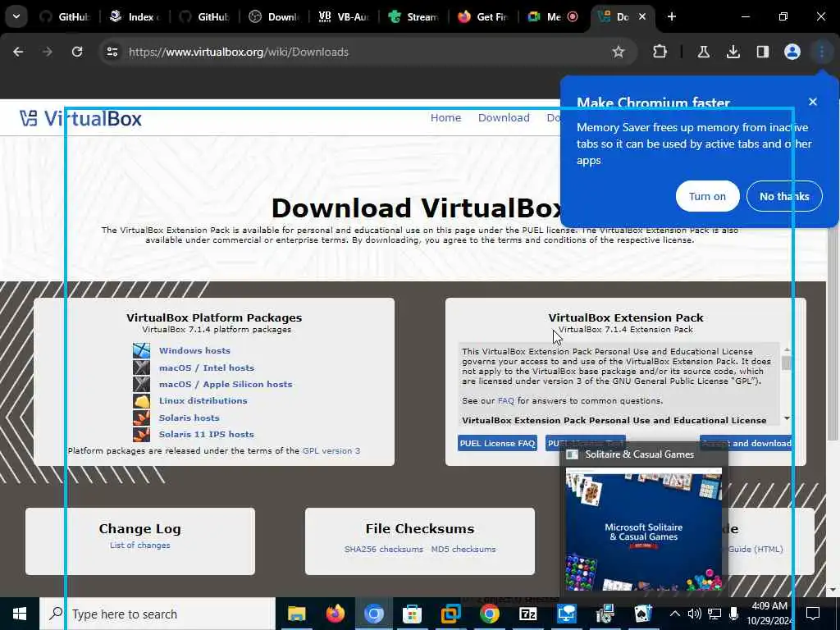Viewport: 840px width, 630px height.
Task: Dismiss Memory Saver with No thanks
Action: click(x=784, y=196)
